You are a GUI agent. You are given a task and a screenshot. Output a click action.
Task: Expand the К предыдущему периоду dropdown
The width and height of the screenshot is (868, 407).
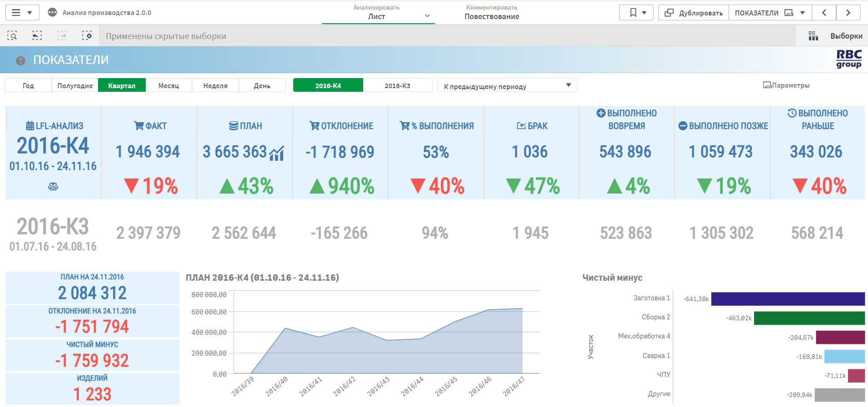[x=507, y=86]
